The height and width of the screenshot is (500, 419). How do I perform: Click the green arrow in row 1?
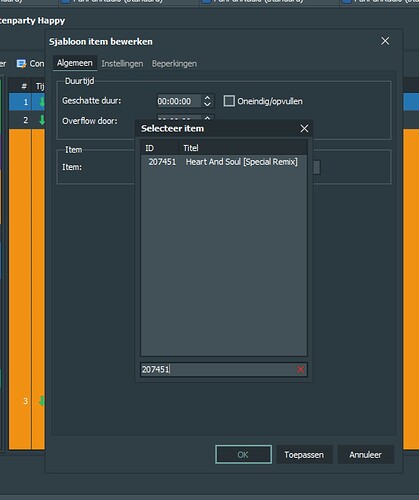(x=42, y=102)
